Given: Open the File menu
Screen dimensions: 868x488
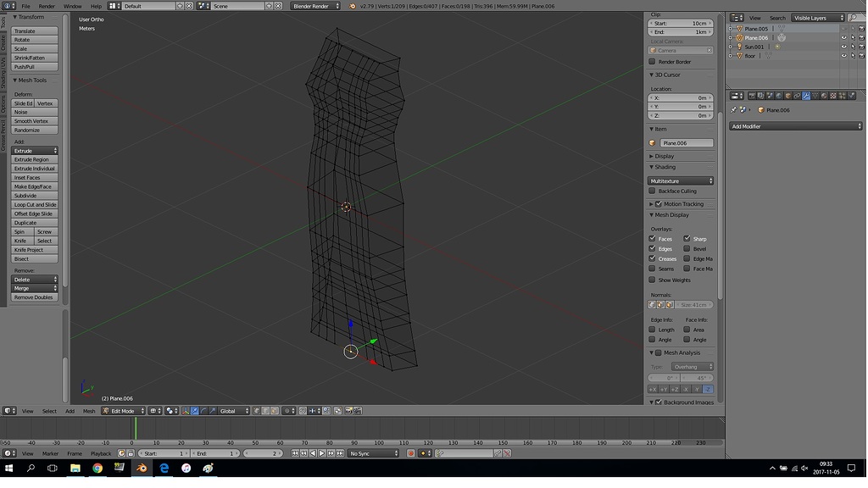Looking at the screenshot, I should (x=25, y=6).
